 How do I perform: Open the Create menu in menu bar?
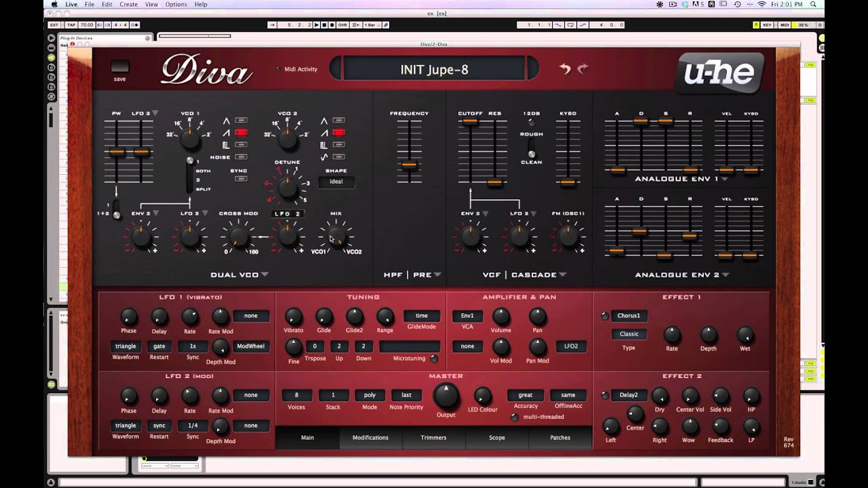click(128, 5)
